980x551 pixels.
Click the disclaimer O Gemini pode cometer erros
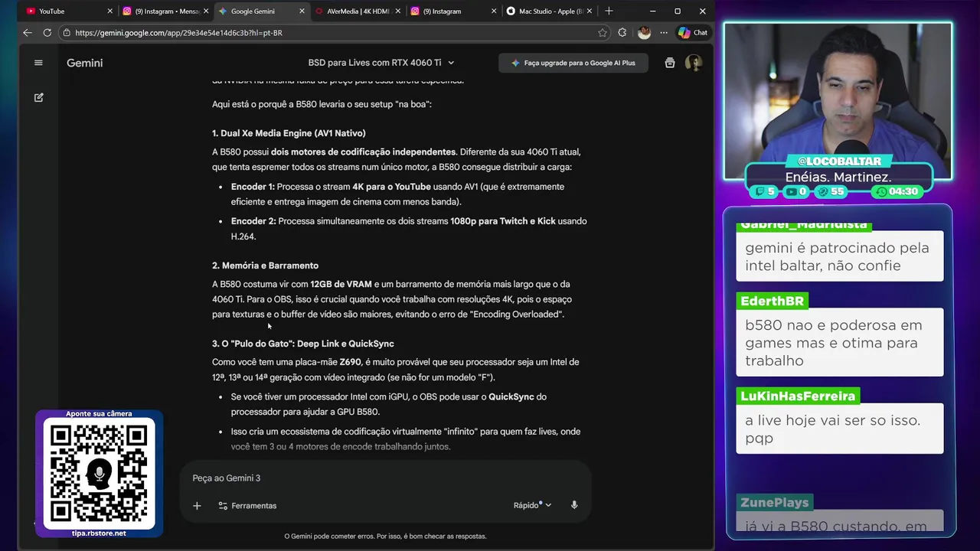385,536
